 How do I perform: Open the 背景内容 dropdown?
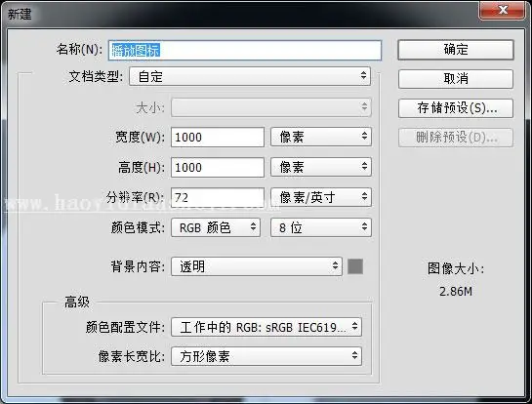coord(257,266)
